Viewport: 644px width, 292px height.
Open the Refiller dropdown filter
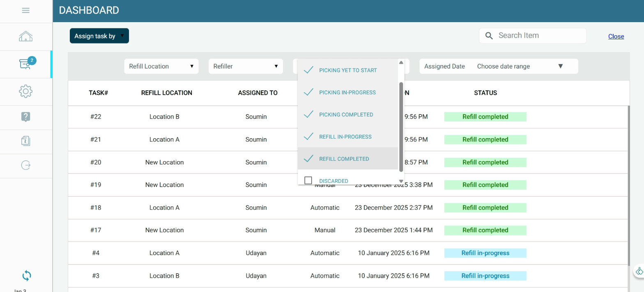point(246,66)
